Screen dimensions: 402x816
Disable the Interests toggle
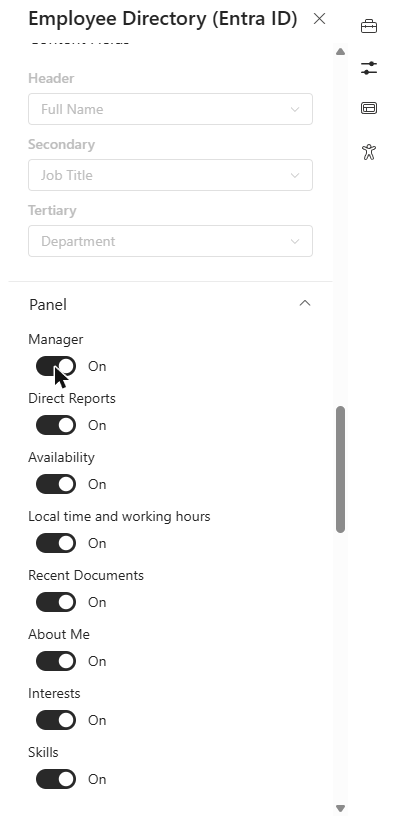click(x=56, y=720)
